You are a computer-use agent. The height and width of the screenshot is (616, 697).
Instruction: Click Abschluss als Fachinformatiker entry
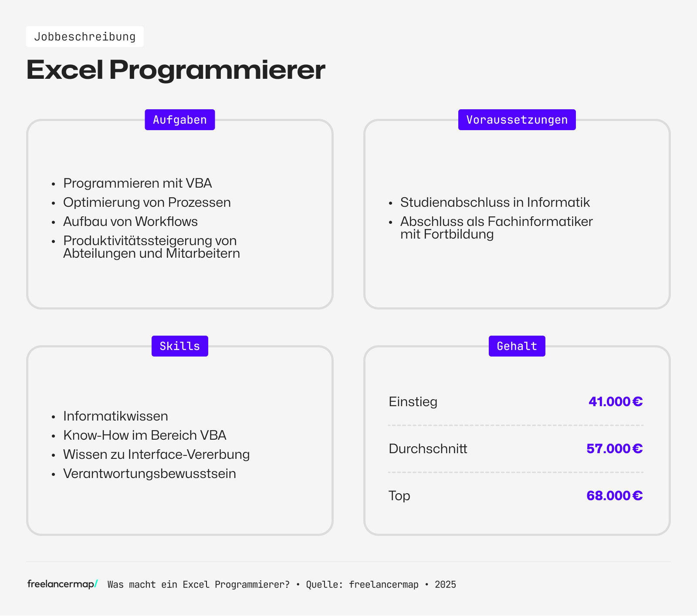(496, 228)
